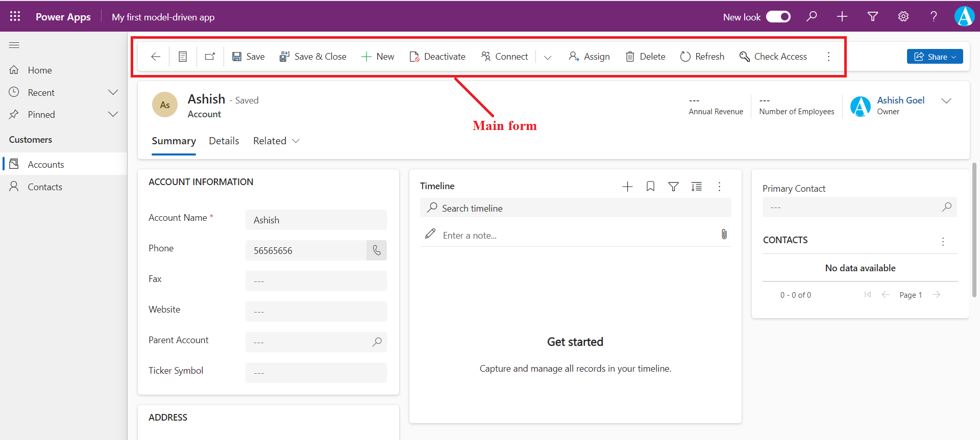
Task: Open the Related tab dropdown
Action: coord(276,141)
